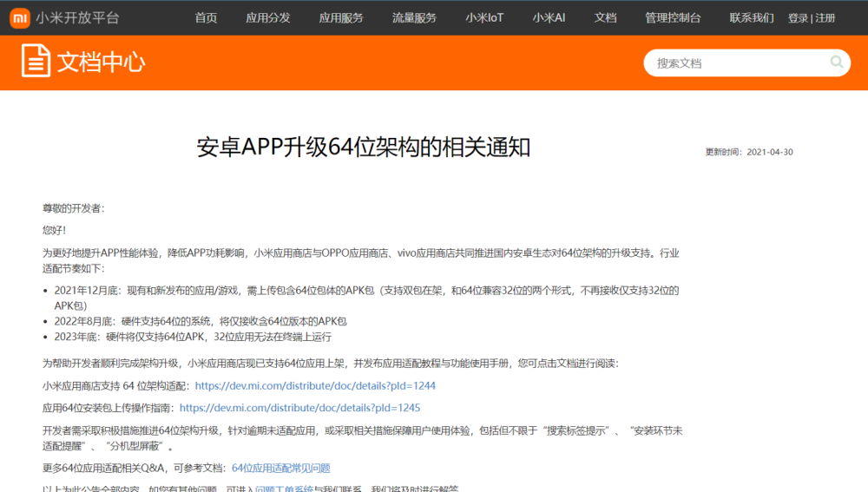Click the update date 2021-04-30
Screen dimensions: 868x492
769,152
